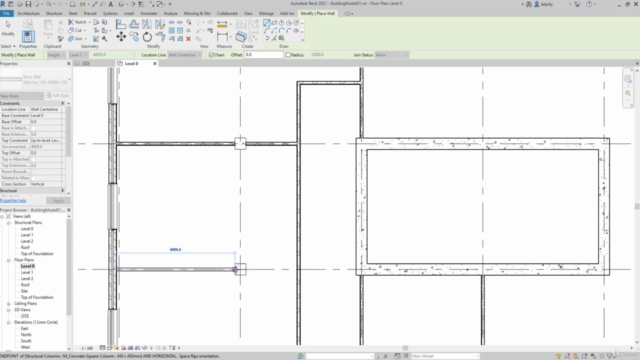This screenshot has height=360, width=640.
Task: Click the Offset tool icon
Action: tap(134, 24)
